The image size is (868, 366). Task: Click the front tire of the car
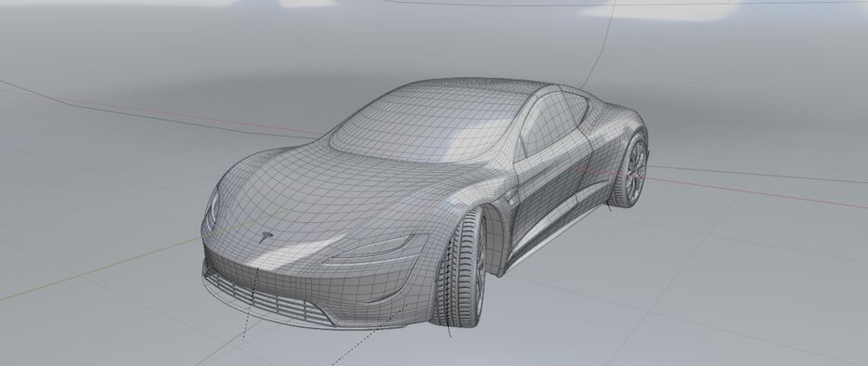(460, 268)
